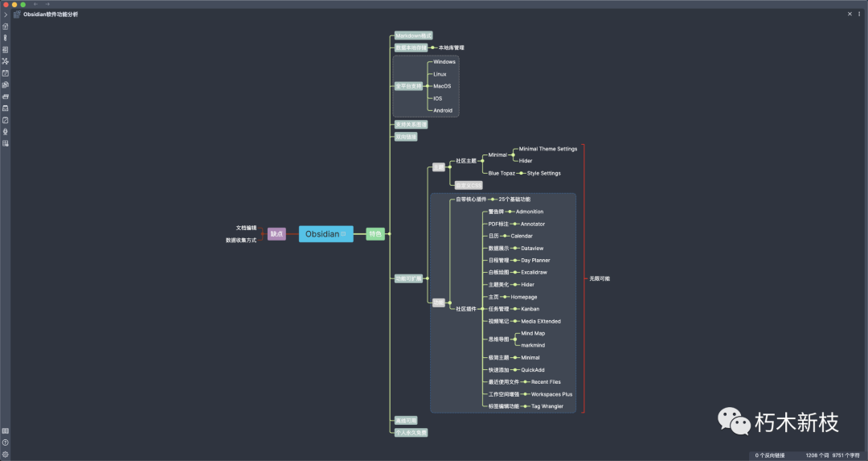This screenshot has height=461, width=868.
Task: Collapse the dot next to 社区主题
Action: [482, 161]
